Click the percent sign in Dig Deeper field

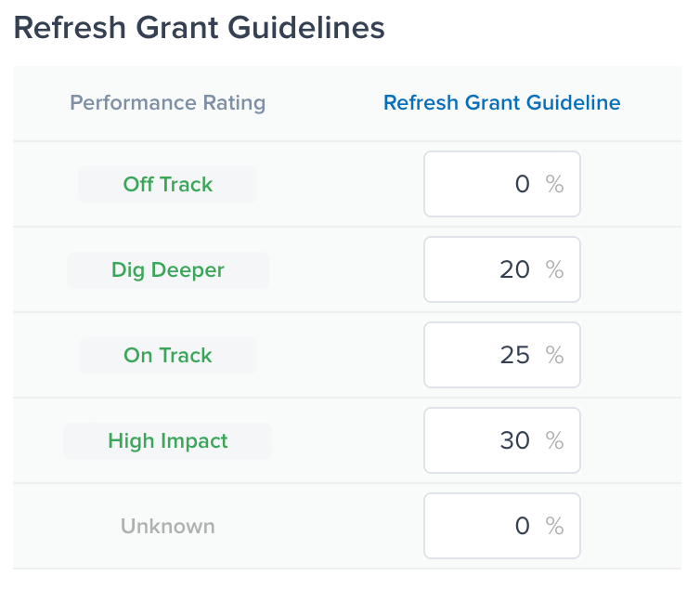click(x=555, y=269)
